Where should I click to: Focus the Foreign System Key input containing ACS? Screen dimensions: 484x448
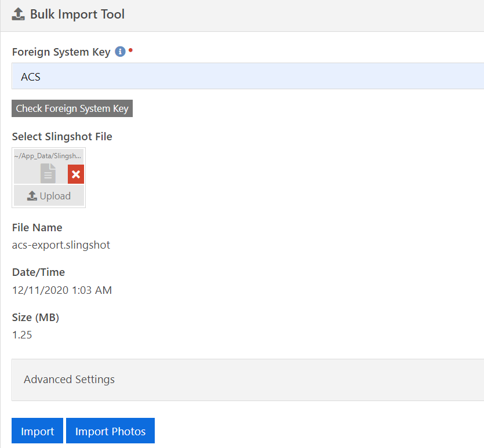point(248,76)
